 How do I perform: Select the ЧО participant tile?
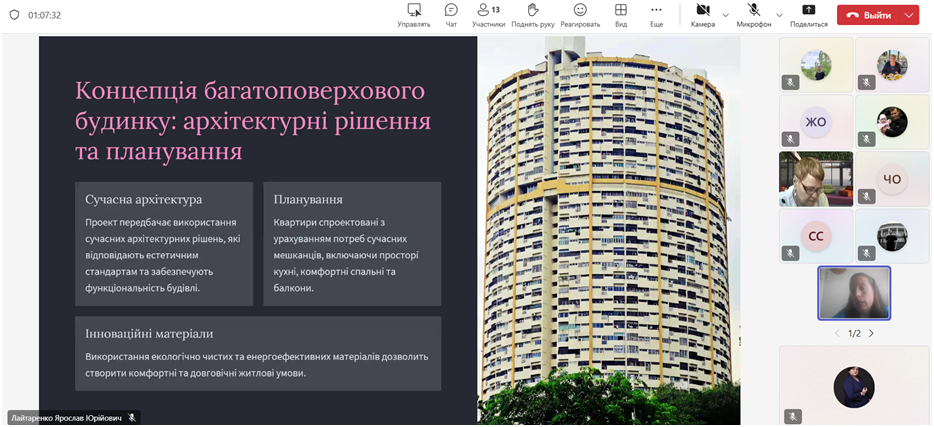891,179
